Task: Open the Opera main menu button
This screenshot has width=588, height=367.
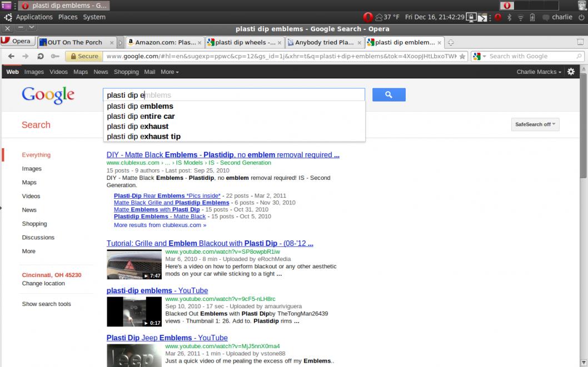Action: click(17, 42)
